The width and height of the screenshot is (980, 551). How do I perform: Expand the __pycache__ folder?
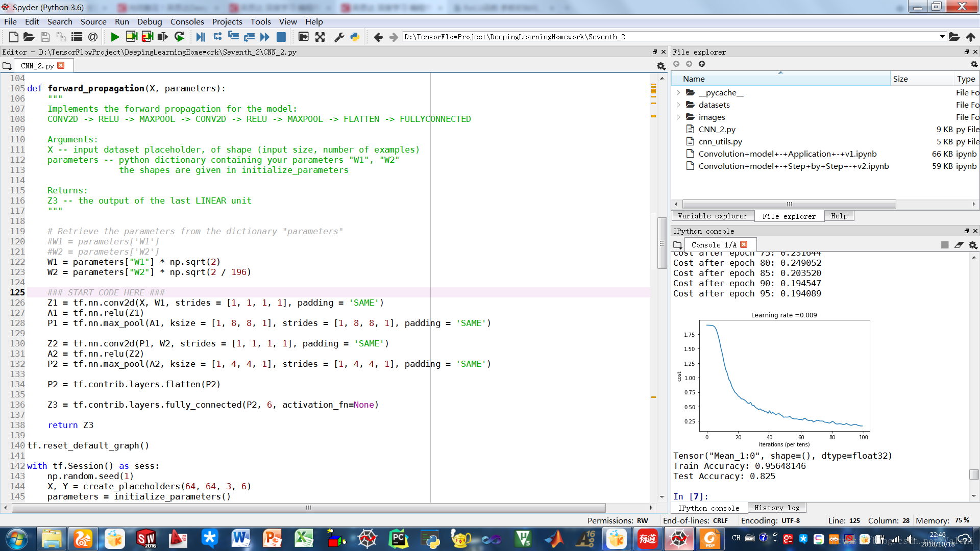pyautogui.click(x=678, y=93)
